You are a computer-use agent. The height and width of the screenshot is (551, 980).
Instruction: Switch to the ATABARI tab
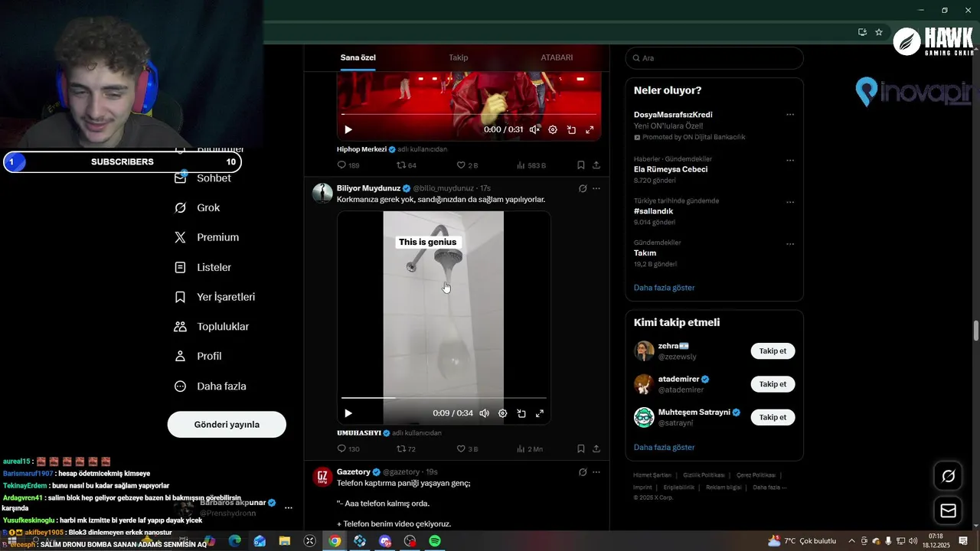557,57
